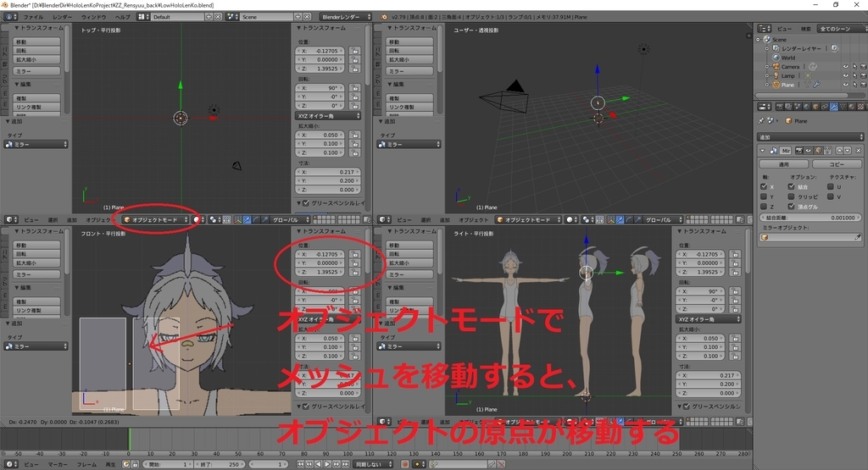
Task: Collapse the Mirror modifier panel
Action: pyautogui.click(x=762, y=151)
